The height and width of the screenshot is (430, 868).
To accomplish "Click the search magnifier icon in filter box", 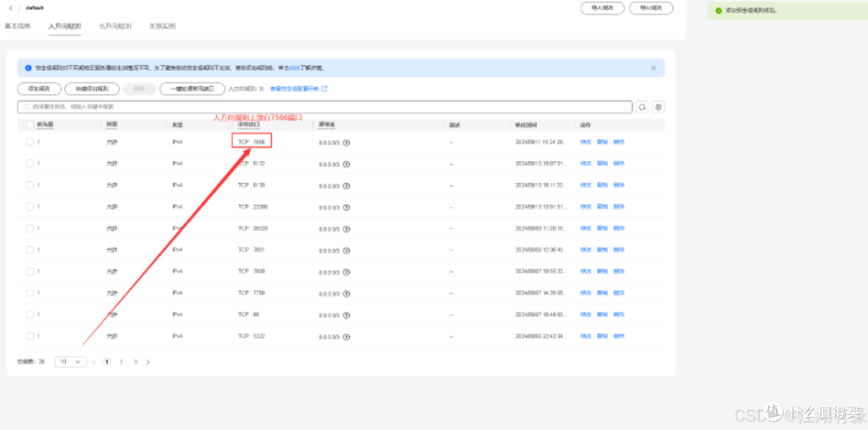I will 26,107.
